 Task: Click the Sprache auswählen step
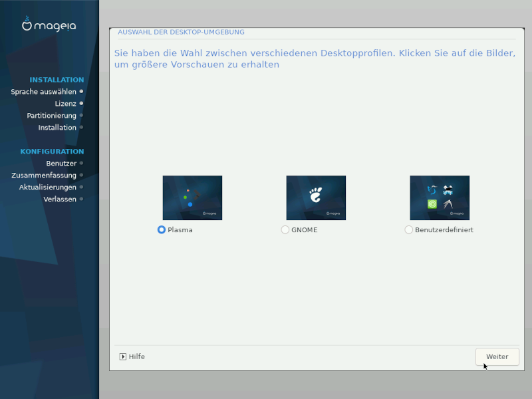(43, 92)
